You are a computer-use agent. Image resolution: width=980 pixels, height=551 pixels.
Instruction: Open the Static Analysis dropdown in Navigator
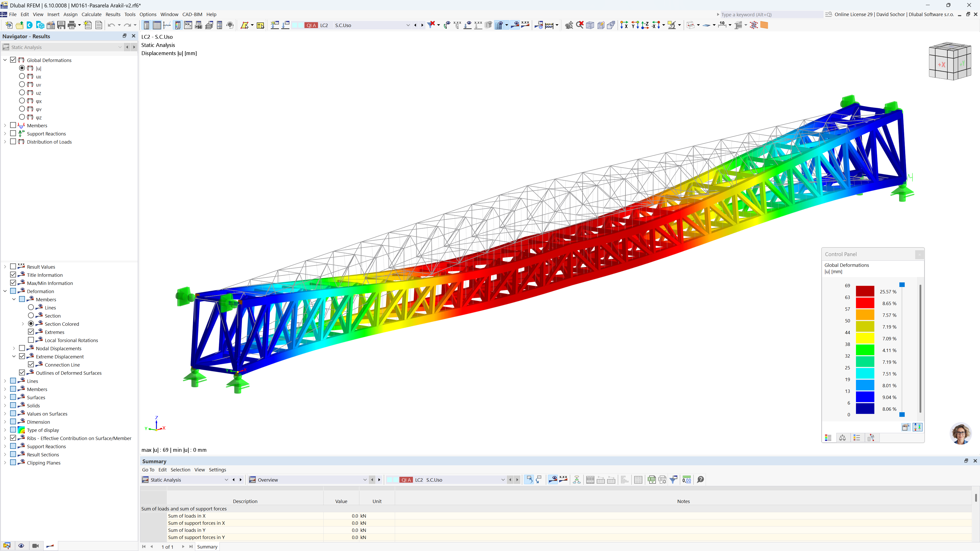click(120, 47)
